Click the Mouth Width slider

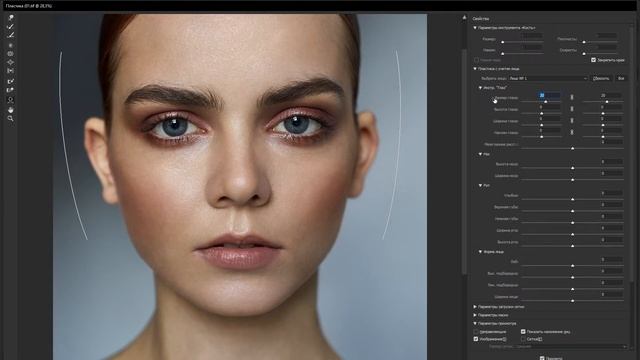click(x=572, y=234)
